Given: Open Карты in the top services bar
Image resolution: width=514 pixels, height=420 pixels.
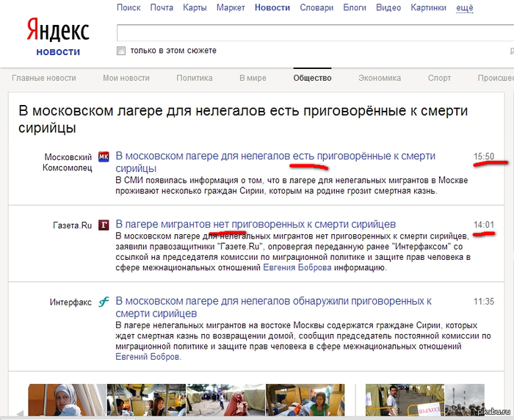Looking at the screenshot, I should tap(195, 7).
